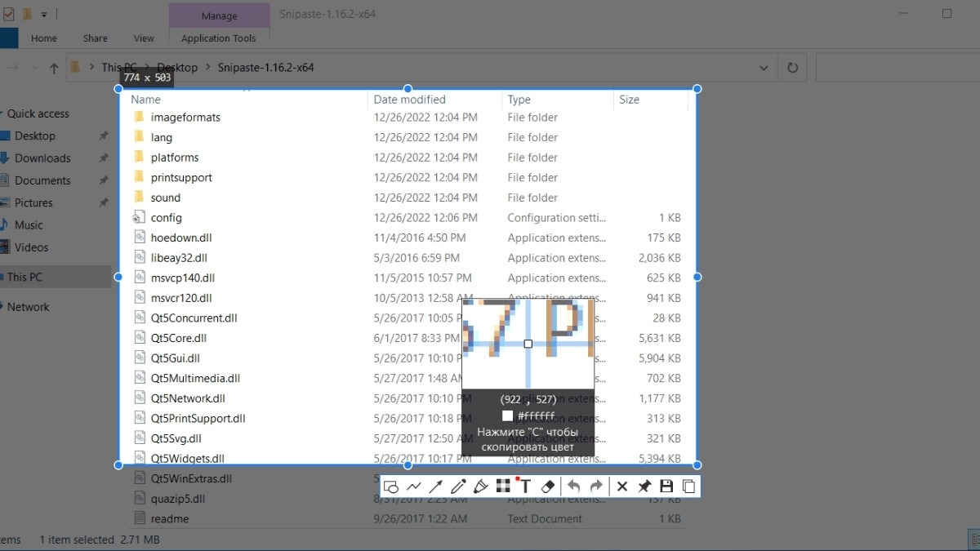The width and height of the screenshot is (980, 551).
Task: Undo the last annotation
Action: pyautogui.click(x=574, y=487)
